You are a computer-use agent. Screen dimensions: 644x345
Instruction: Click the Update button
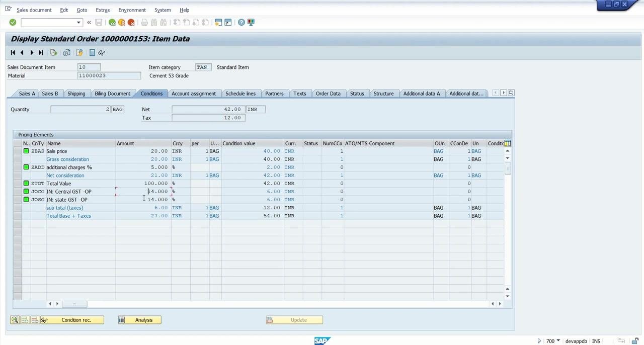(x=294, y=320)
